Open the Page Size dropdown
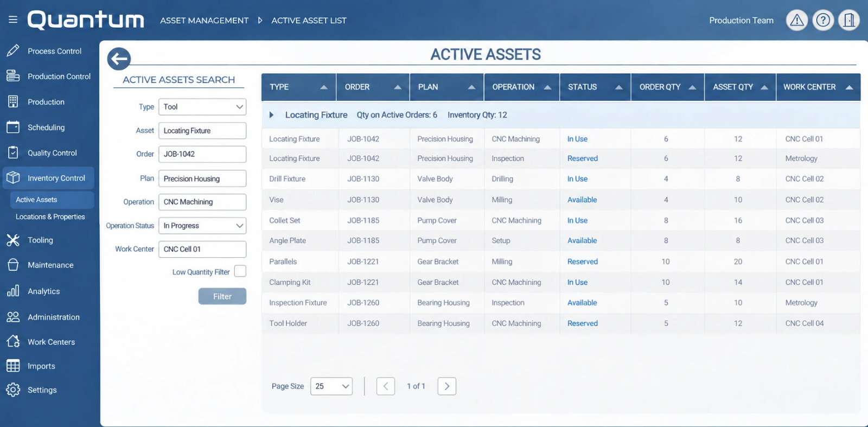 331,386
